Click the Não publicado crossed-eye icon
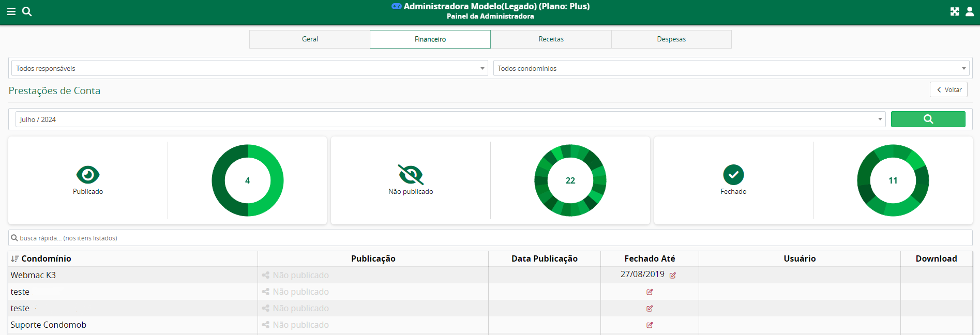Viewport: 980px width, 335px height. [411, 175]
